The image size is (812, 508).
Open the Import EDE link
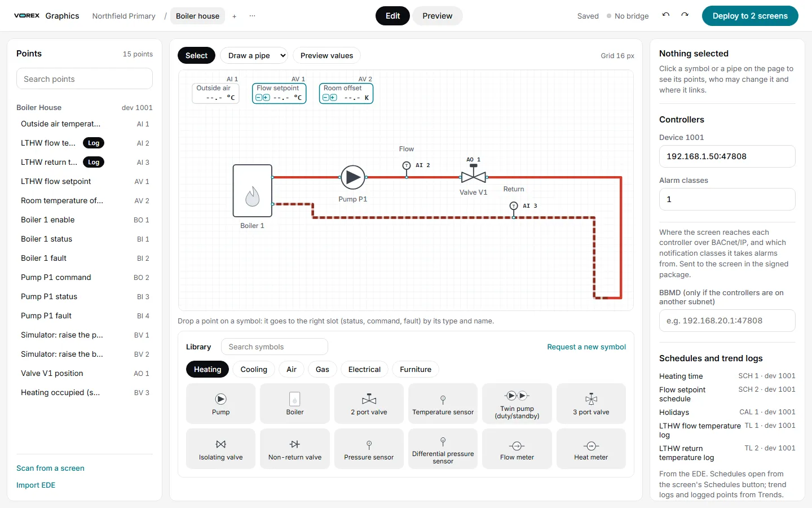click(36, 485)
